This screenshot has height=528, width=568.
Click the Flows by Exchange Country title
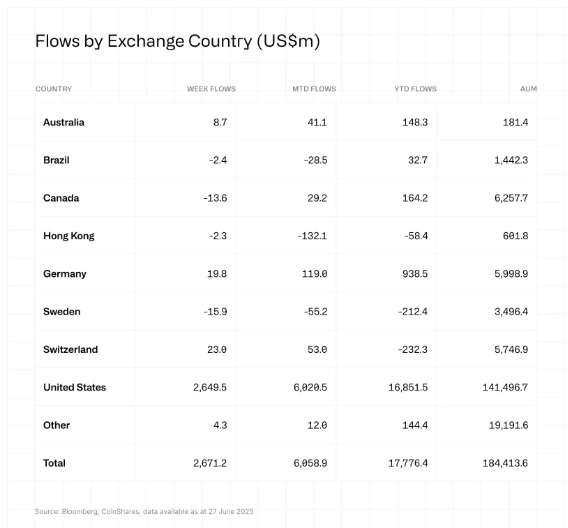tap(178, 41)
